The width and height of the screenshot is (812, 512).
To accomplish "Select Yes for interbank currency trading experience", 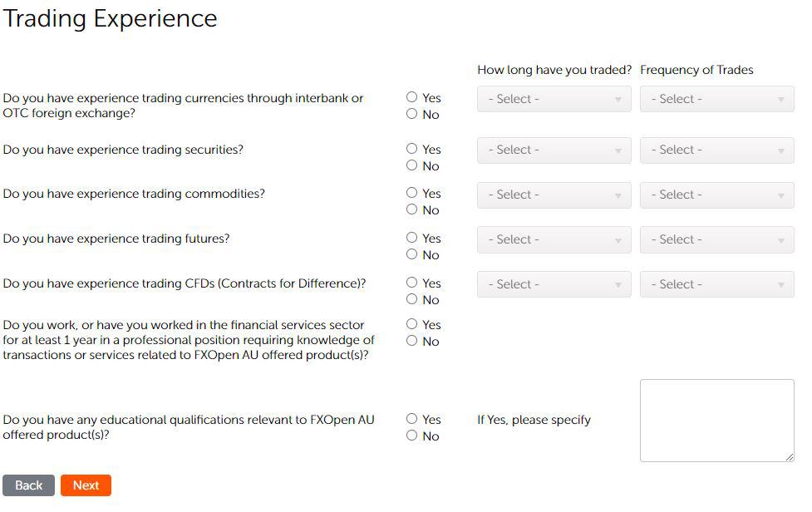I will point(412,97).
